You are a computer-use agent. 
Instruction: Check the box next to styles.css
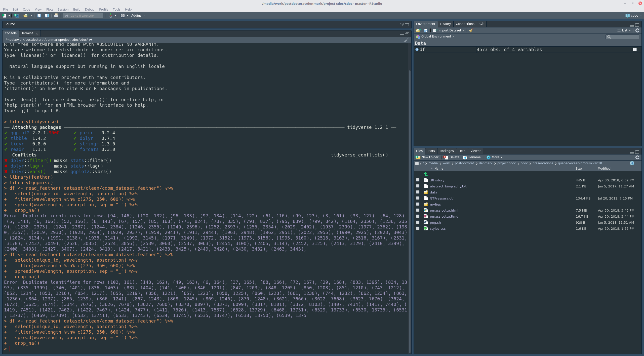click(x=418, y=228)
